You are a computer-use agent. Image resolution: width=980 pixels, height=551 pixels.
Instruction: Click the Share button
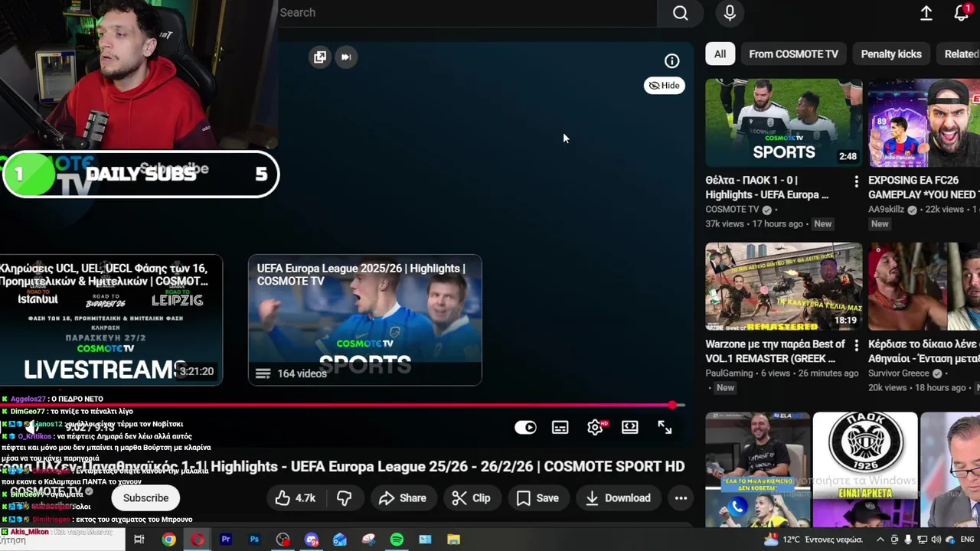point(403,498)
